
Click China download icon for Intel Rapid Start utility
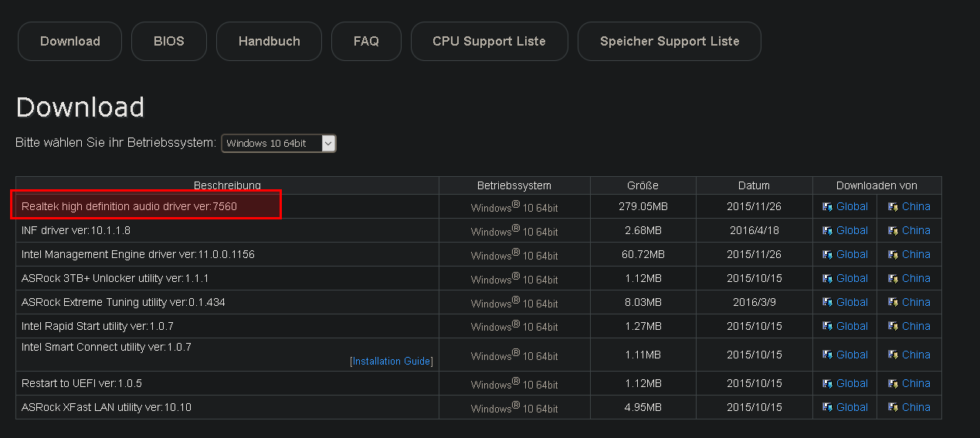pyautogui.click(x=893, y=327)
